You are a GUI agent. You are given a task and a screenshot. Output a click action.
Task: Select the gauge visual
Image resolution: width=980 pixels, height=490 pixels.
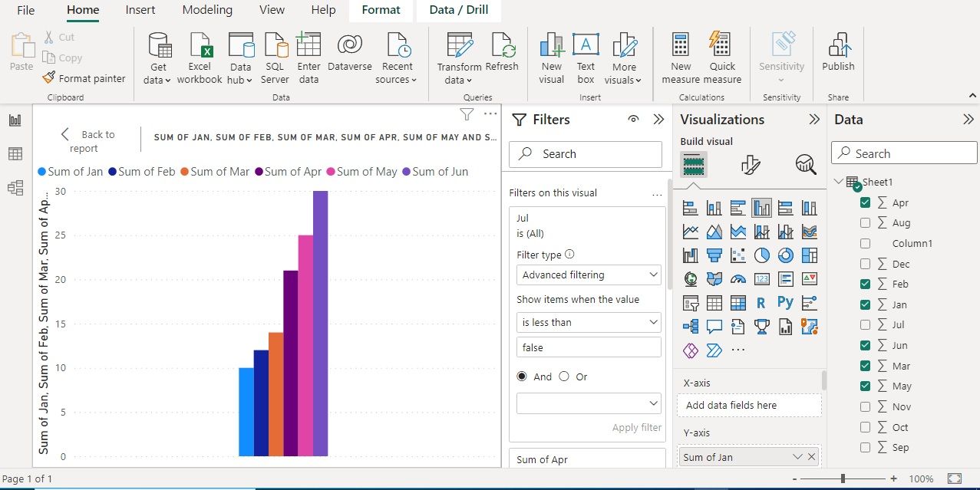(x=737, y=278)
